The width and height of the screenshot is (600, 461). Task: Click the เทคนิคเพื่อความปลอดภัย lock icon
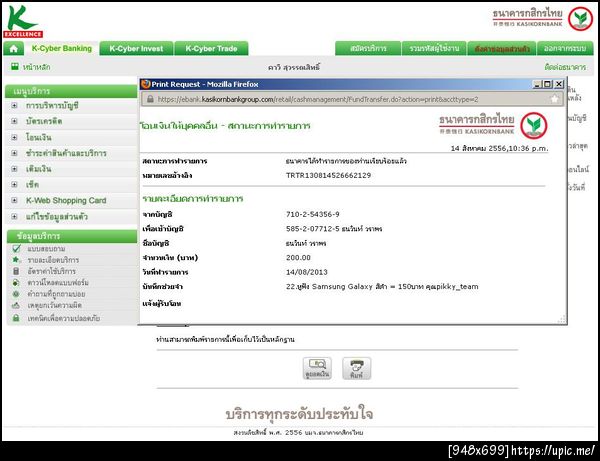coord(16,318)
